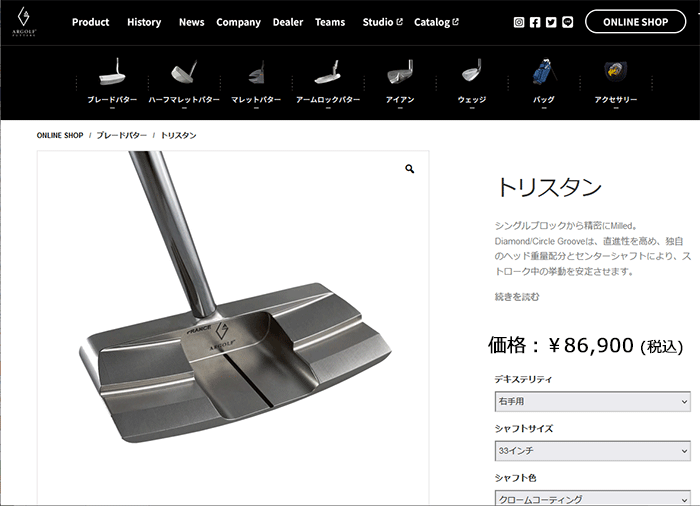The width and height of the screenshot is (700, 506).
Task: Click the トリスタン product title
Action: tap(549, 187)
